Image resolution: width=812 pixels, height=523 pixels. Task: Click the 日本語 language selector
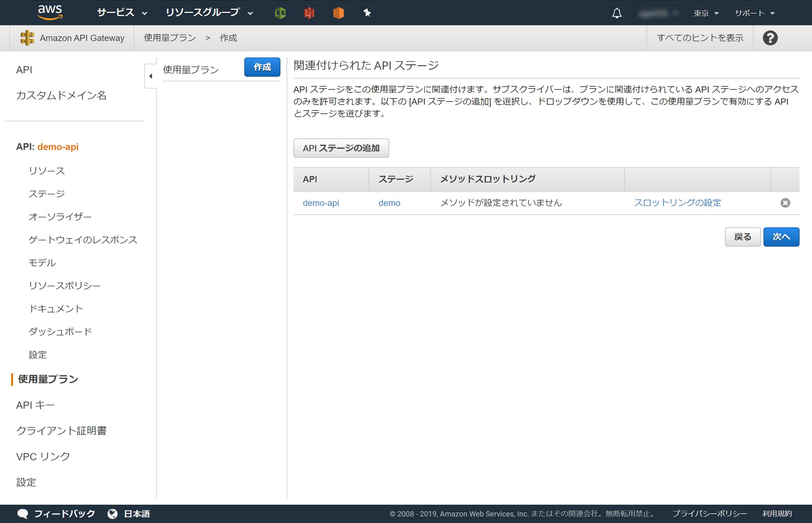tap(136, 513)
